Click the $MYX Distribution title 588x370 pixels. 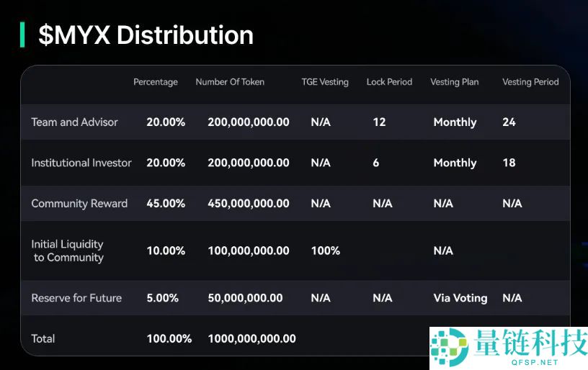146,35
